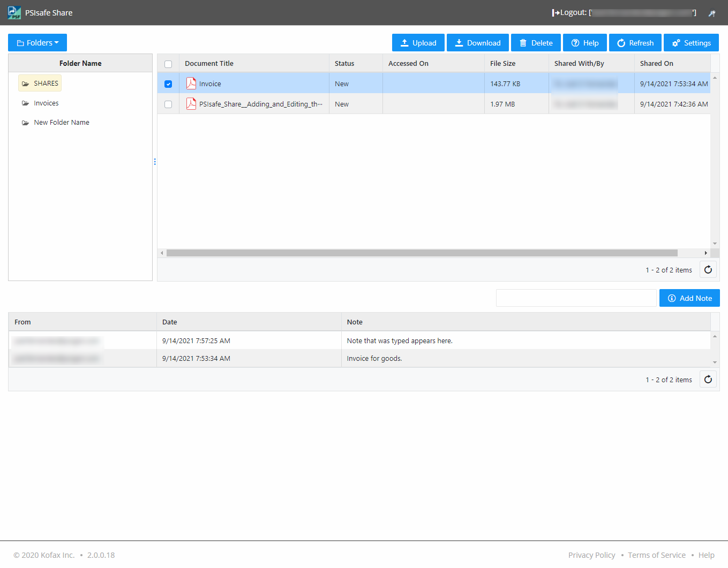
Task: Uncheck the Invoice row checkbox
Action: (168, 84)
